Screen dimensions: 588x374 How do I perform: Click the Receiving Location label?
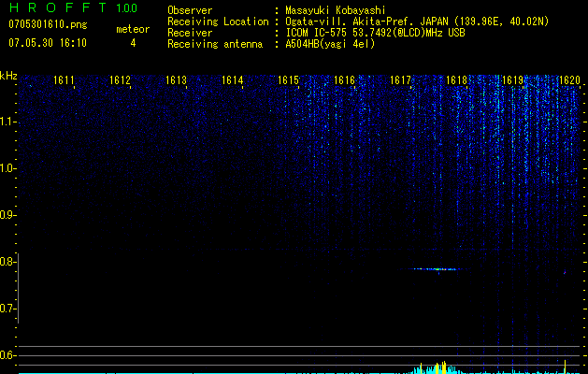click(x=218, y=22)
